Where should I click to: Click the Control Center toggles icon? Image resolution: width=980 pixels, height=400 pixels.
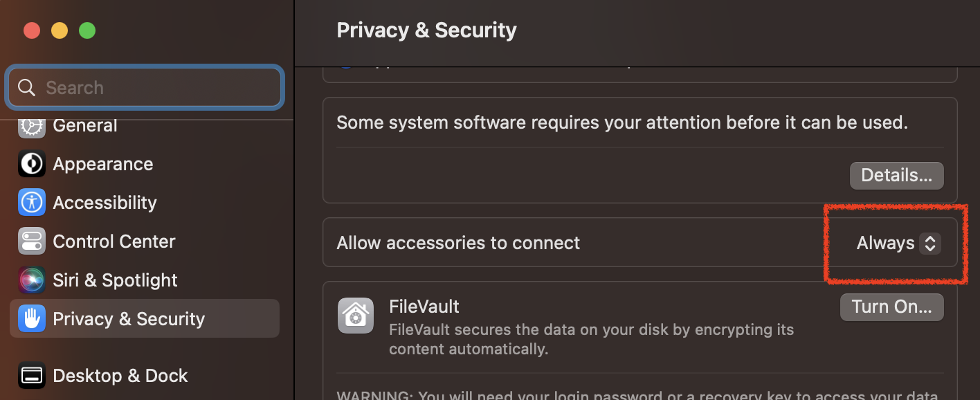tap(32, 242)
